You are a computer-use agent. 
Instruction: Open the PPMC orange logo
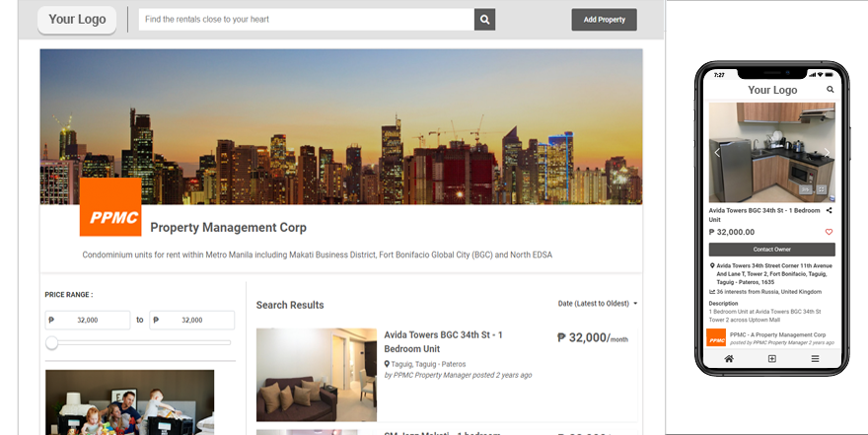(110, 207)
